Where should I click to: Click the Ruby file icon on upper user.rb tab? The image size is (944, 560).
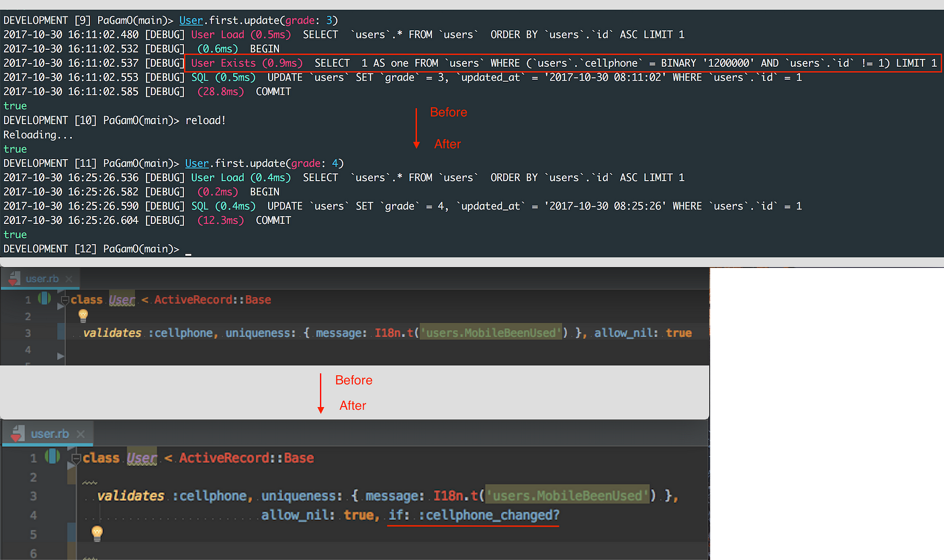point(14,279)
